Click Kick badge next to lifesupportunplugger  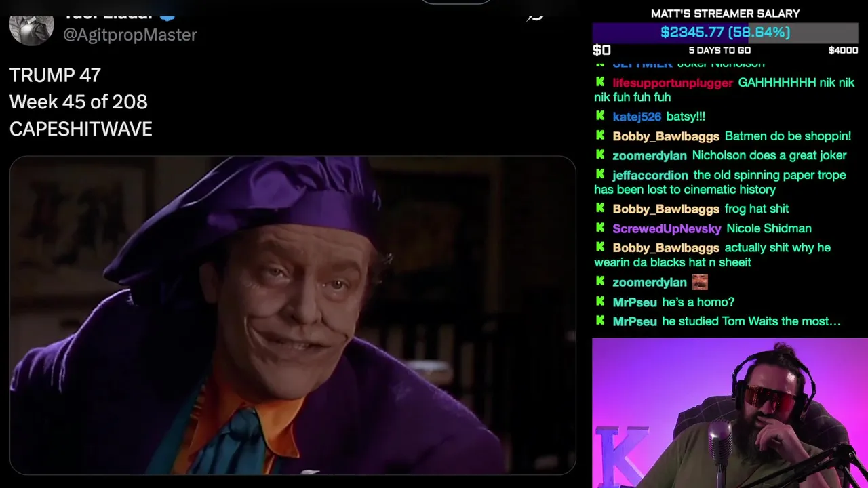click(600, 82)
